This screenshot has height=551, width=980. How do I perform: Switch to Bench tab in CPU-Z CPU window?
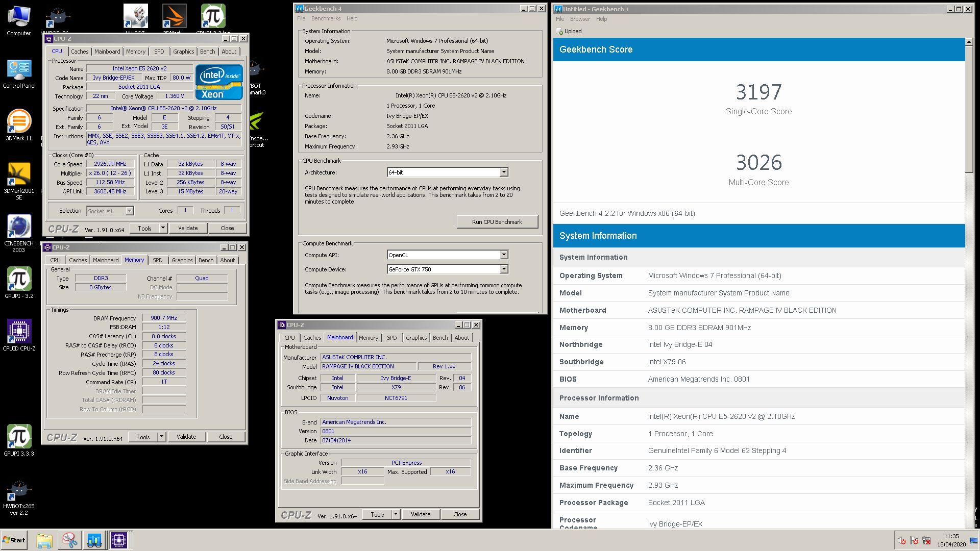(207, 52)
